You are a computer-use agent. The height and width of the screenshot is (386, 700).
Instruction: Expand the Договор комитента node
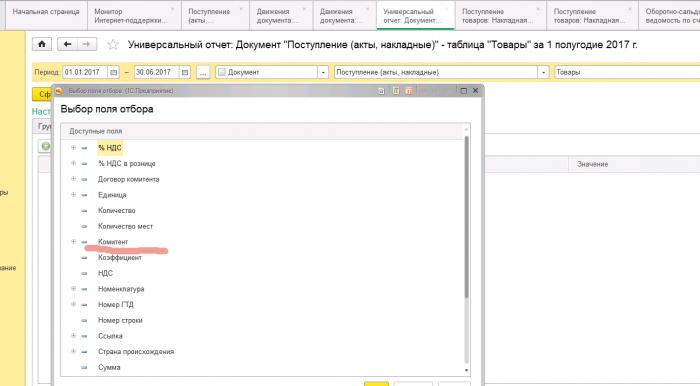click(73, 179)
